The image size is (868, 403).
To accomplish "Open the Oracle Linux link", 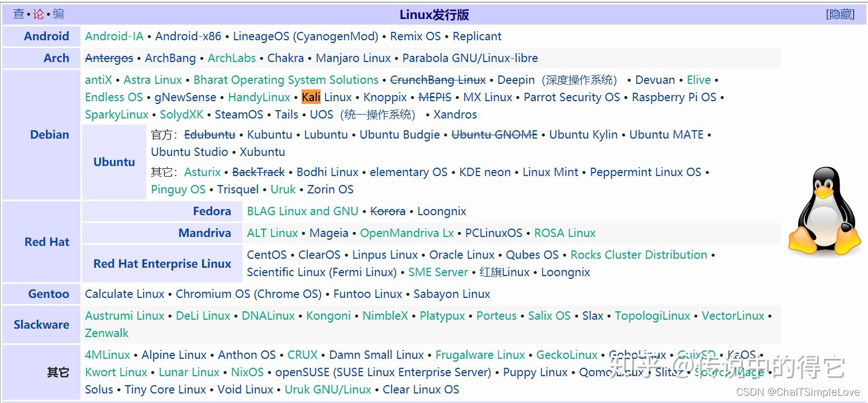I will coord(461,255).
